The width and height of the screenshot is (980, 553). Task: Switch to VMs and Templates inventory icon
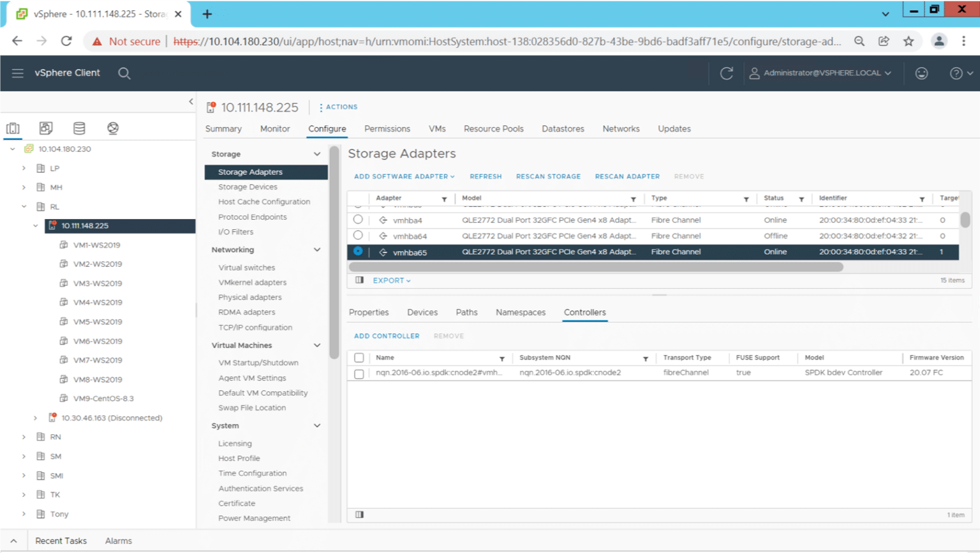coord(46,128)
